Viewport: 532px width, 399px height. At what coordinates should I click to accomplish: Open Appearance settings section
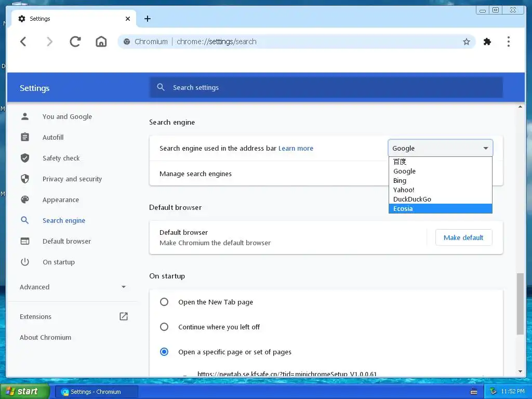pyautogui.click(x=61, y=199)
